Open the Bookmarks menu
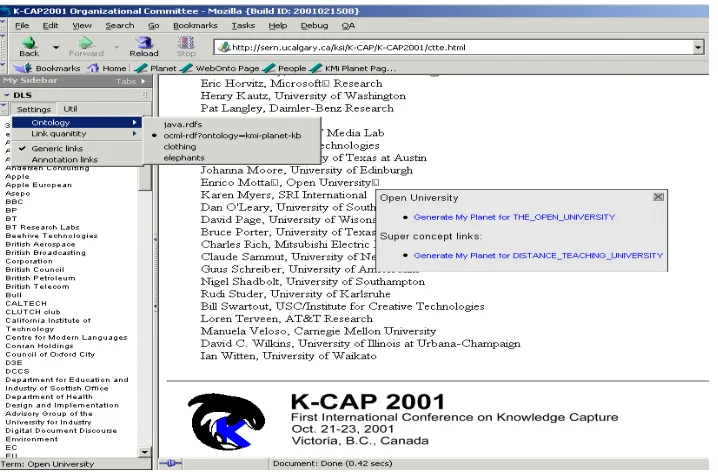The height and width of the screenshot is (472, 718). pyautogui.click(x=195, y=26)
